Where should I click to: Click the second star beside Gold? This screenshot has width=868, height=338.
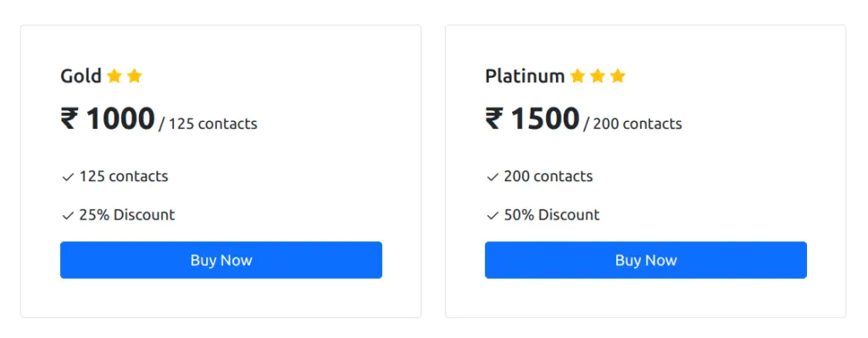[x=135, y=75]
